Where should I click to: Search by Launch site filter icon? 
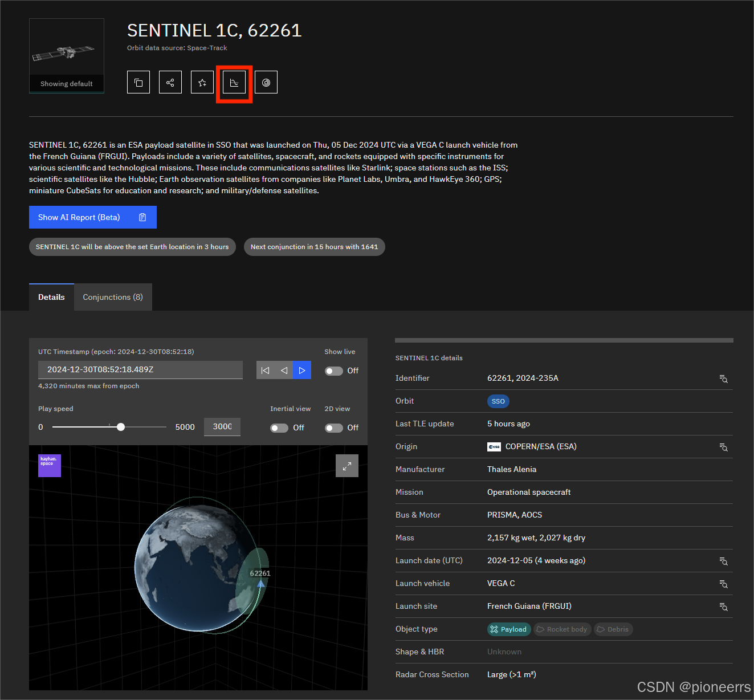pyautogui.click(x=723, y=607)
